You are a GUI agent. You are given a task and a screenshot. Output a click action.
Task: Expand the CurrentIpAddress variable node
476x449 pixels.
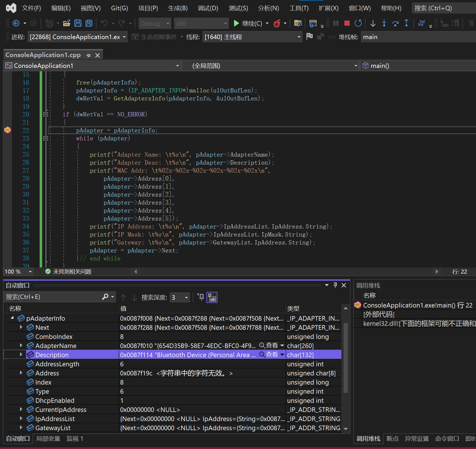tap(21, 409)
